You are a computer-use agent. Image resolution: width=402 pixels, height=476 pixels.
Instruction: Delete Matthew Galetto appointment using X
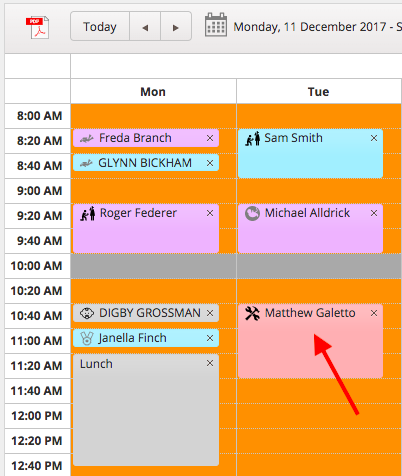click(374, 313)
